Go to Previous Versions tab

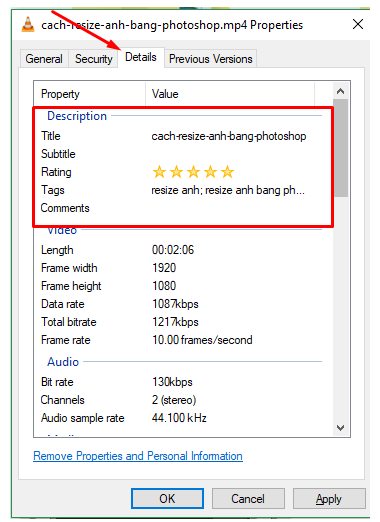coord(211,59)
